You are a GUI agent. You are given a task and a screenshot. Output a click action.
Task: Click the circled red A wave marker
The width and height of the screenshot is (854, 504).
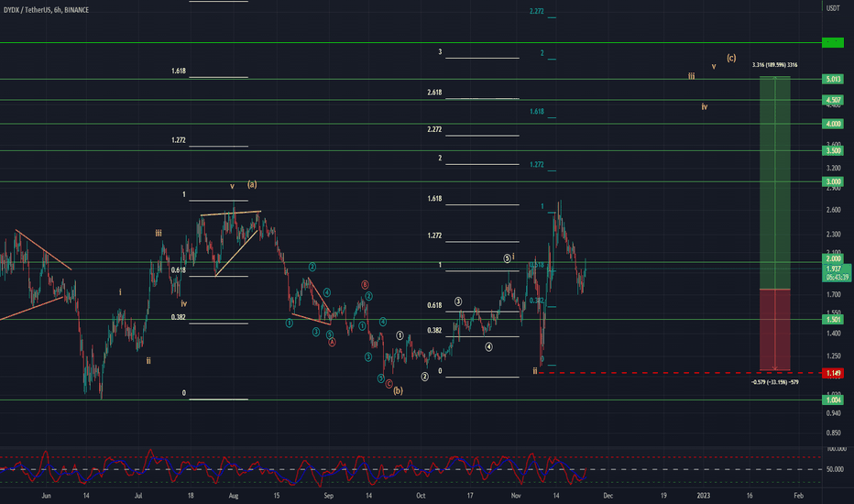(x=332, y=342)
